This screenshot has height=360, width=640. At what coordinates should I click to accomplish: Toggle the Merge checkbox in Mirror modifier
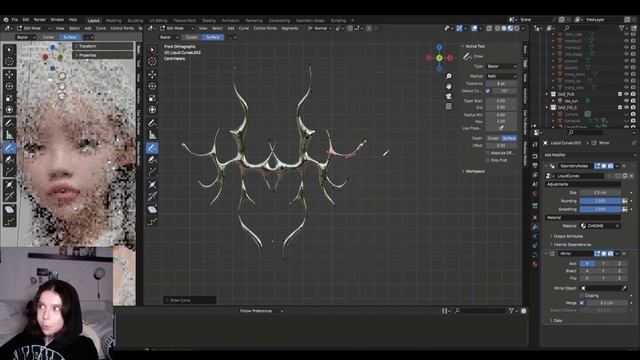click(582, 303)
